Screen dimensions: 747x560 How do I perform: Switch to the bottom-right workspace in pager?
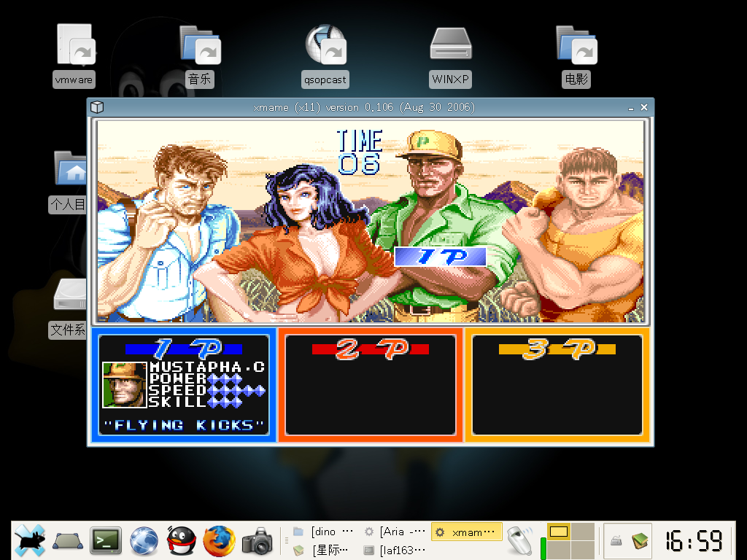(x=583, y=550)
